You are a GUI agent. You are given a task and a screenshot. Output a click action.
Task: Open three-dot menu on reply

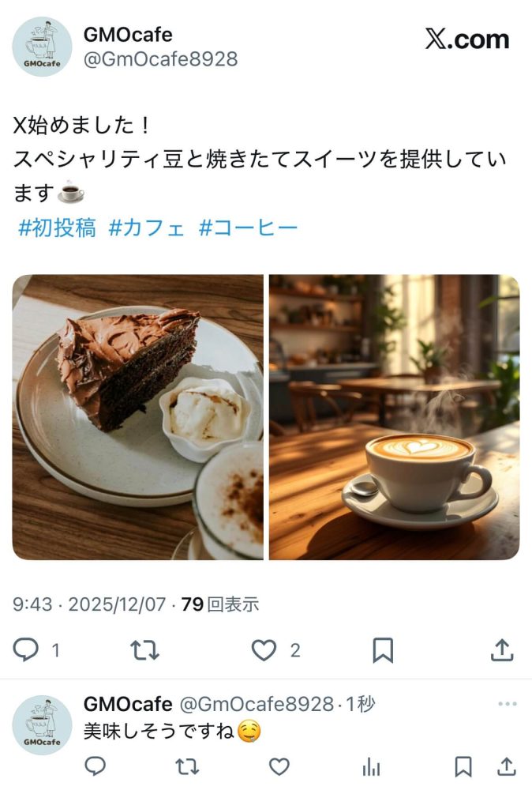point(508,704)
